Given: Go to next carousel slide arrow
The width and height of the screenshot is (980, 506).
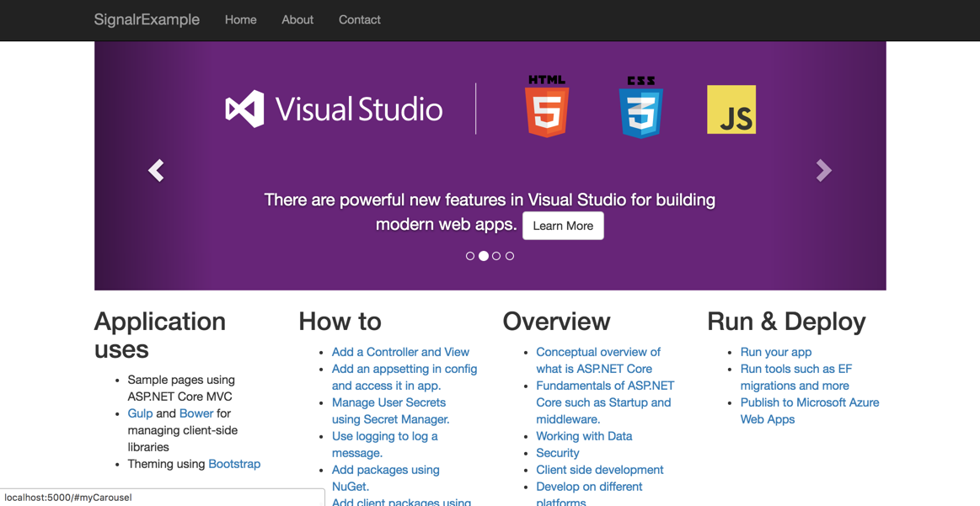Looking at the screenshot, I should click(x=824, y=171).
